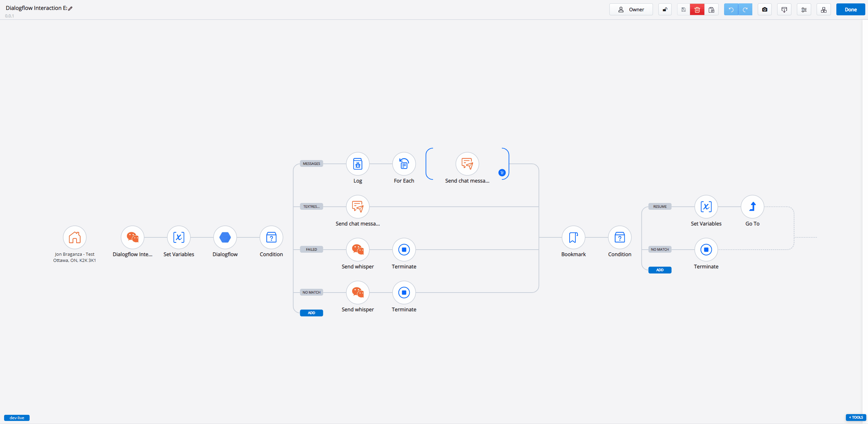The width and height of the screenshot is (868, 424).
Task: Click the camera snapshot icon
Action: [x=765, y=10]
